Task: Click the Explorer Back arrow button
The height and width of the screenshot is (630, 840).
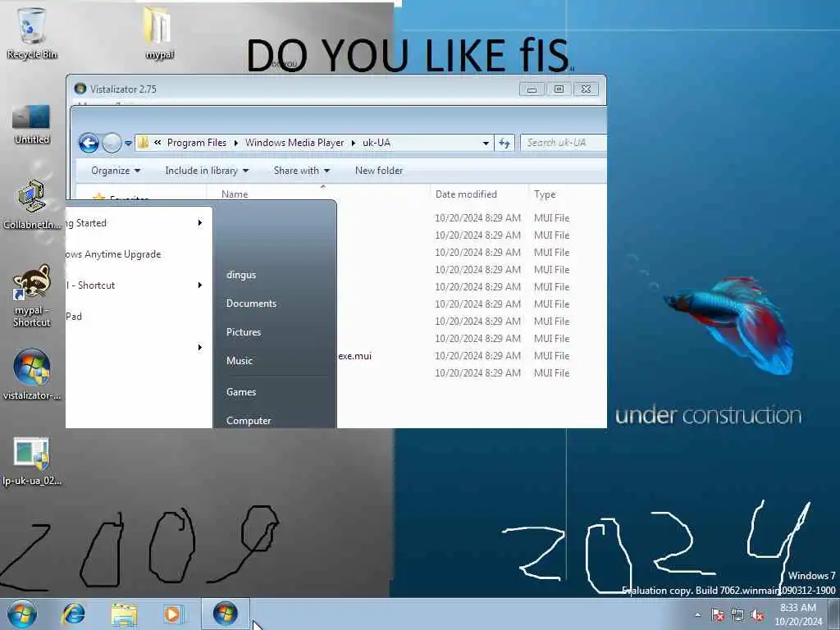Action: click(x=89, y=143)
